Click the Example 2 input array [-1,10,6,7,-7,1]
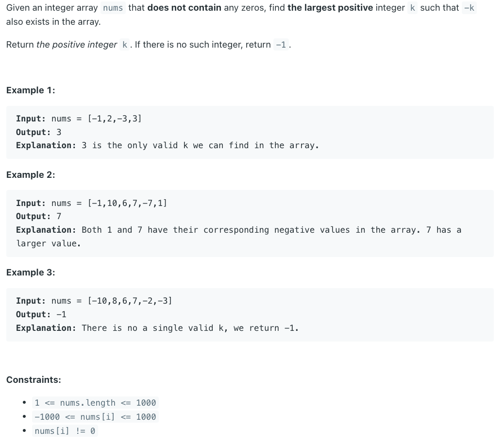The width and height of the screenshot is (504, 446). 127,203
